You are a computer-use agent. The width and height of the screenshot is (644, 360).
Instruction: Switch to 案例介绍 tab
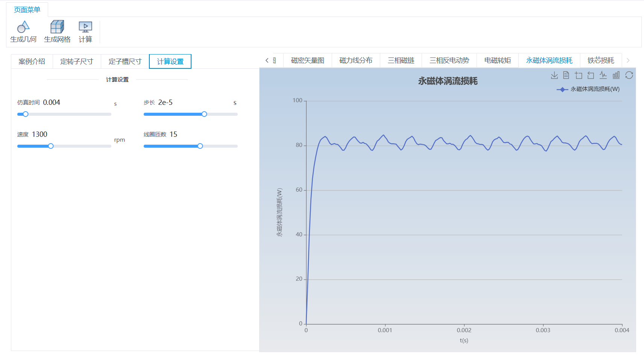[32, 61]
